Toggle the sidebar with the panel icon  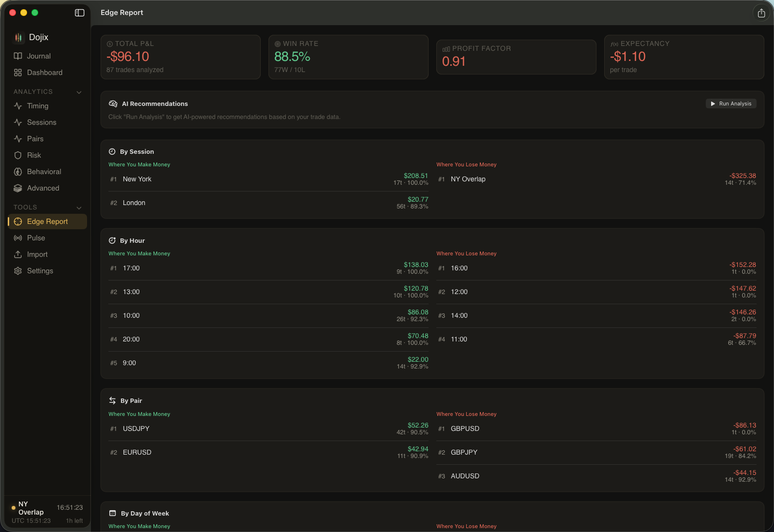tap(79, 13)
